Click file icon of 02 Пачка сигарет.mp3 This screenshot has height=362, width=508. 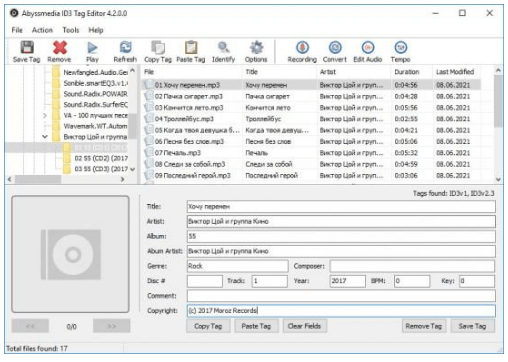coord(148,96)
